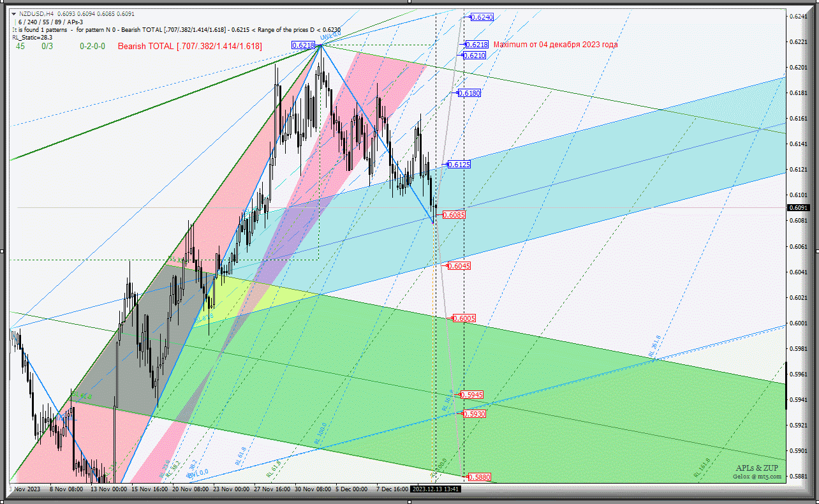Select the red 0.6005 price label
The height and width of the screenshot is (504, 819).
coord(464,318)
